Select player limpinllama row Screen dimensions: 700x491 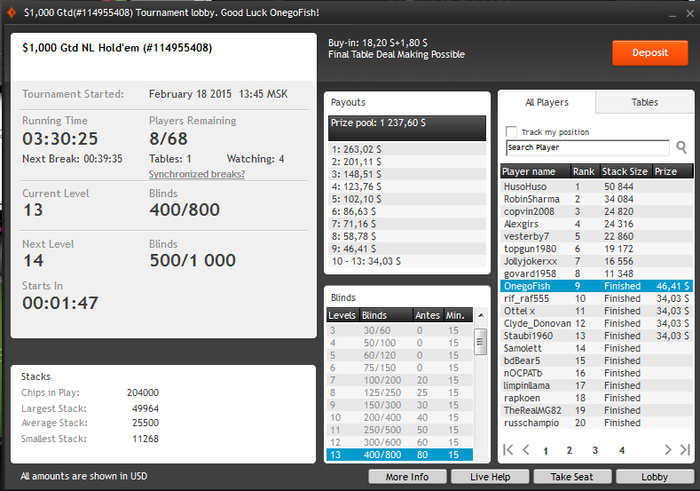point(596,386)
